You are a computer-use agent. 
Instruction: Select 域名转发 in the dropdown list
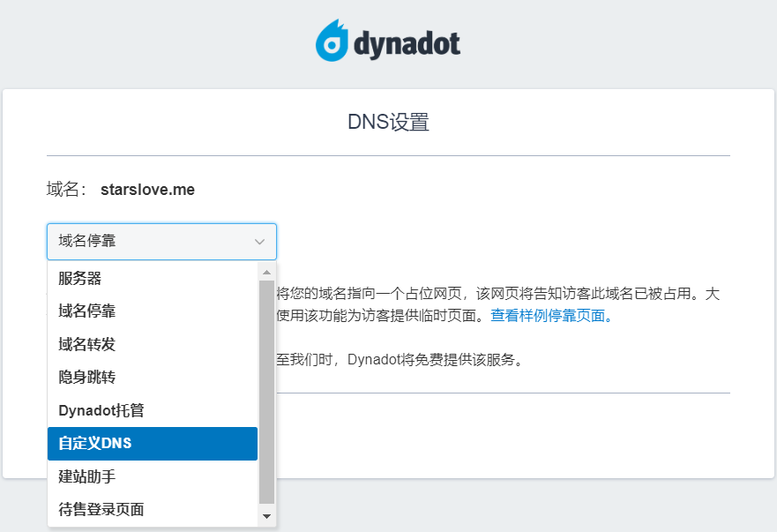pos(153,344)
